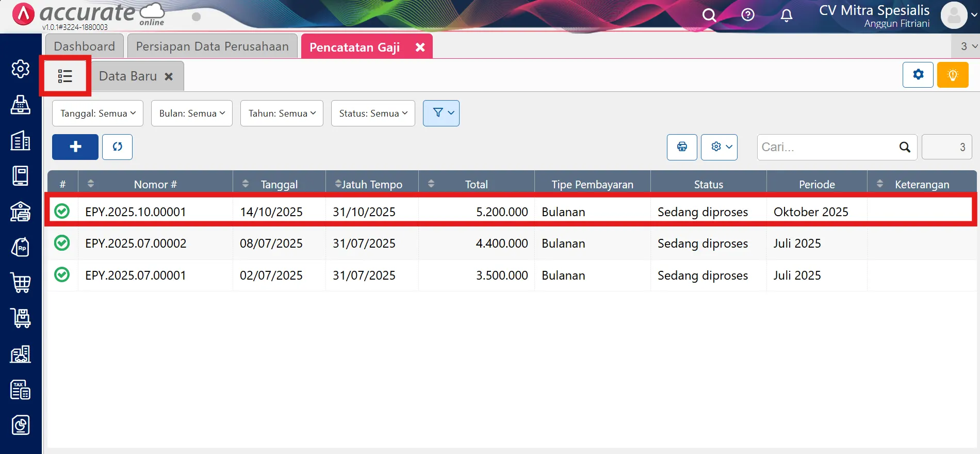Refresh the payroll list
The width and height of the screenshot is (980, 454).
click(117, 147)
